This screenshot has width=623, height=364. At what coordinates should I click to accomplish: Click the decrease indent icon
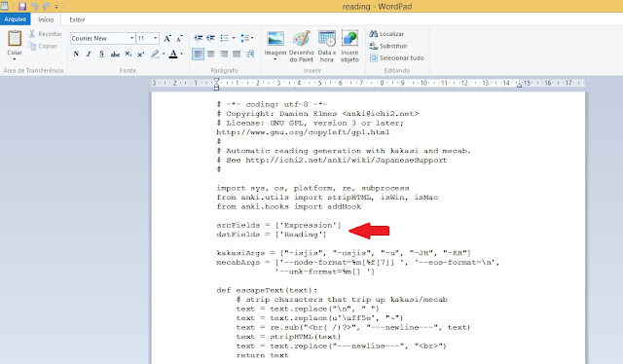point(198,38)
